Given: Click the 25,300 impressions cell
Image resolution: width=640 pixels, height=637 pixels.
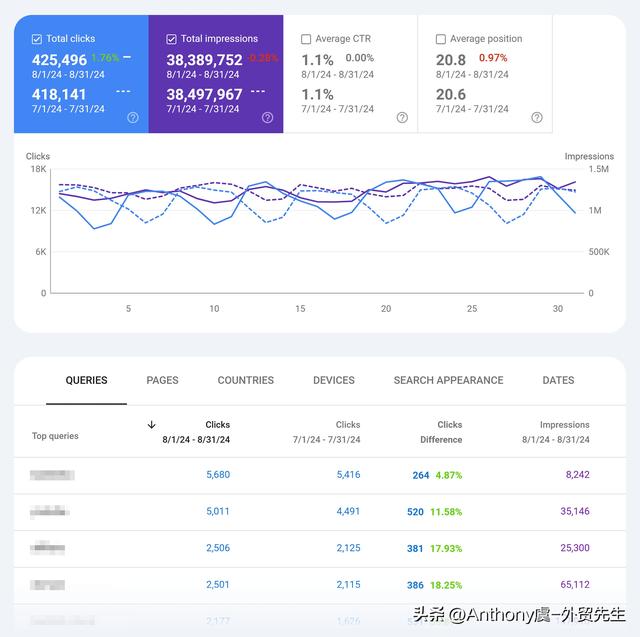Looking at the screenshot, I should pyautogui.click(x=575, y=548).
